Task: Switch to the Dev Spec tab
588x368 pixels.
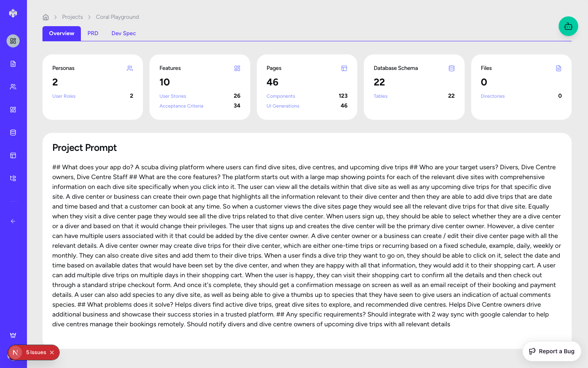Action: [x=123, y=34]
